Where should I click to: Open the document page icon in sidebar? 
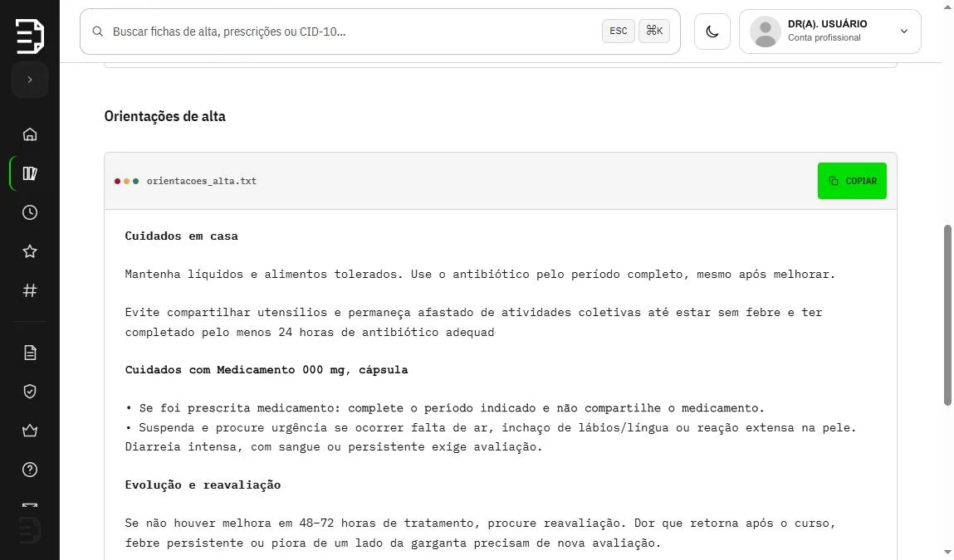[x=30, y=353]
